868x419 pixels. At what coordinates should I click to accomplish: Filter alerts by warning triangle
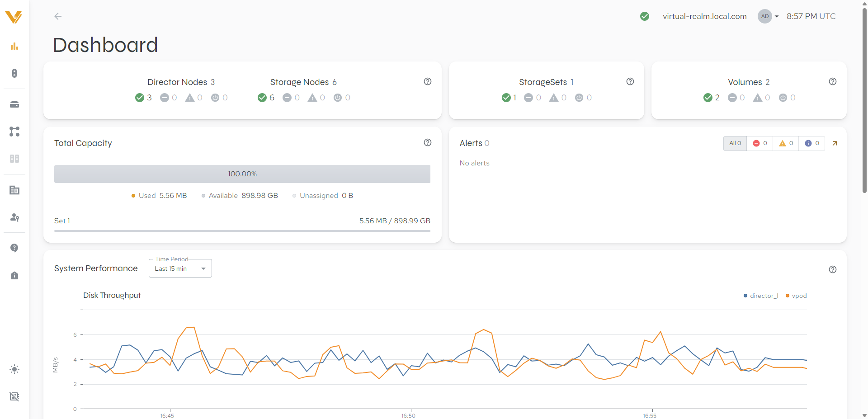click(786, 143)
